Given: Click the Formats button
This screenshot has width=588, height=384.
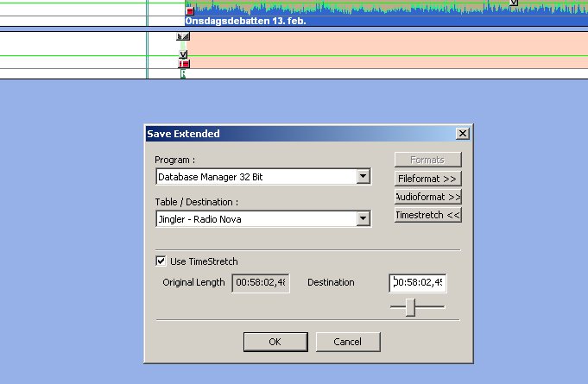Looking at the screenshot, I should 428,160.
